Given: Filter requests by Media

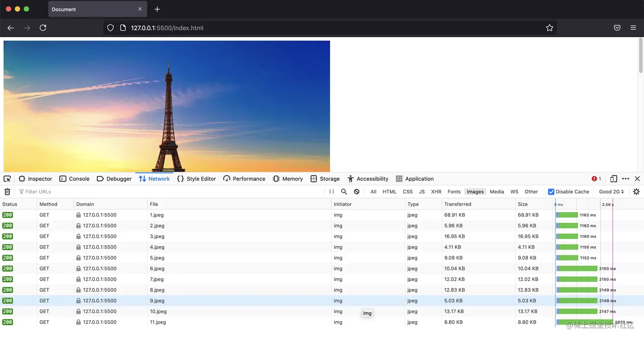Looking at the screenshot, I should (x=497, y=191).
